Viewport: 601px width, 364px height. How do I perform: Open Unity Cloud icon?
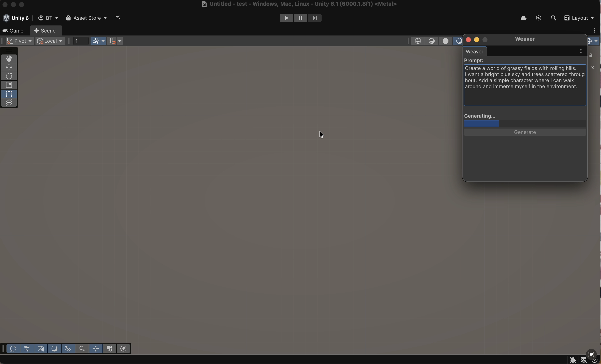pyautogui.click(x=523, y=18)
